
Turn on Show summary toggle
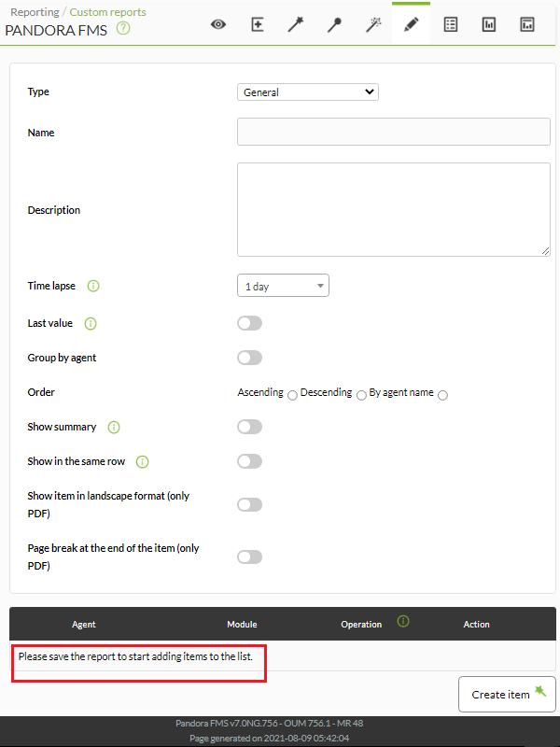tap(249, 427)
